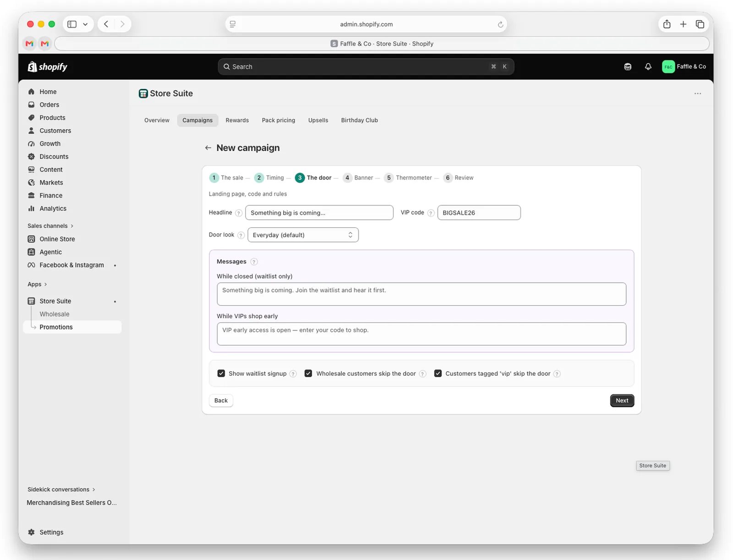Open the Store Suite three-dot menu
Screen dimensions: 733x560
pyautogui.click(x=697, y=93)
